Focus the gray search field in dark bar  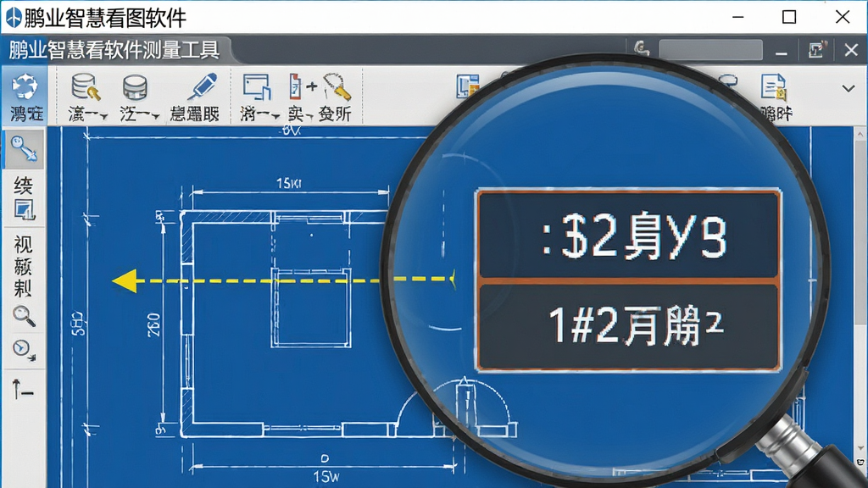710,50
